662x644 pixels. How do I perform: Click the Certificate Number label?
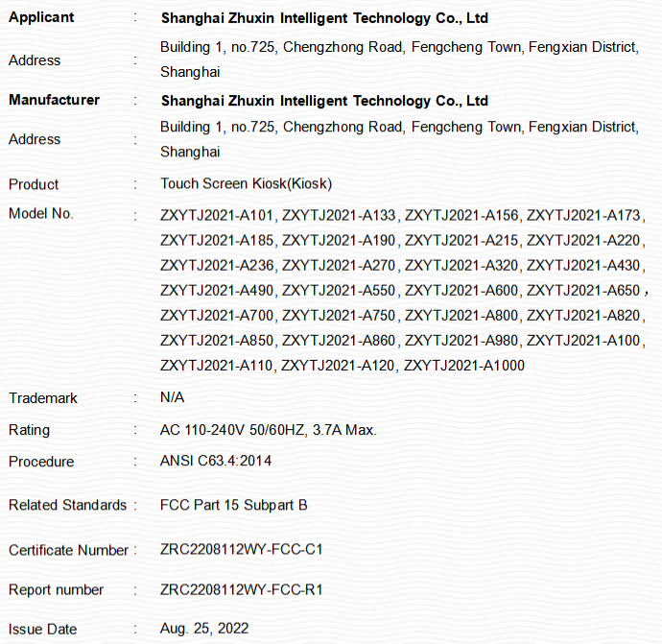point(68,550)
